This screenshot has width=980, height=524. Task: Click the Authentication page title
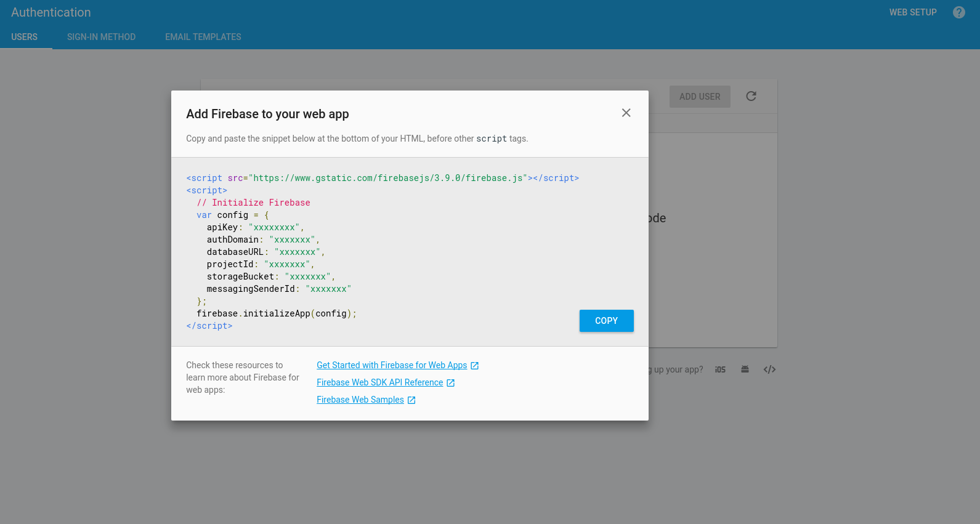pyautogui.click(x=51, y=12)
